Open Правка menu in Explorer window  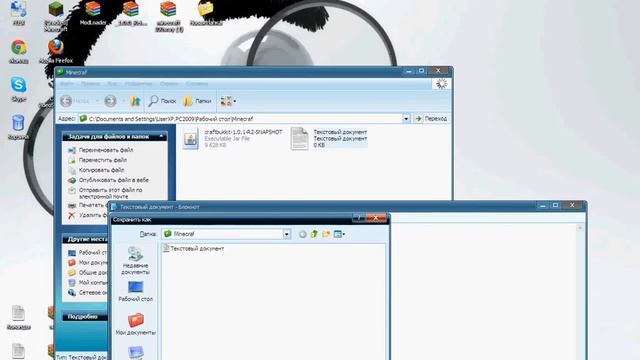[90, 84]
